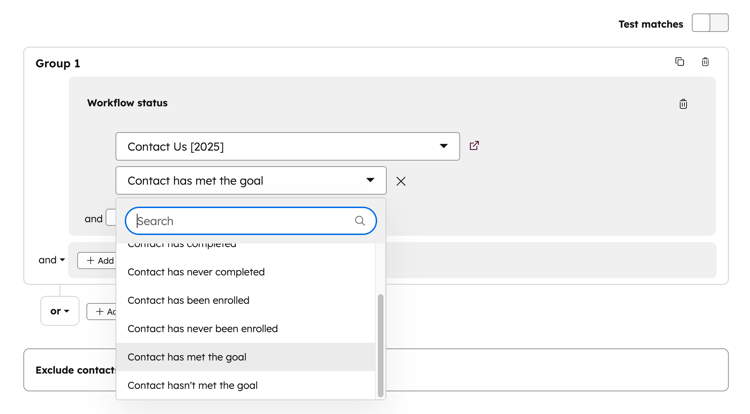
Task: Collapse the Contact has met the goal dropdown
Action: tap(251, 181)
